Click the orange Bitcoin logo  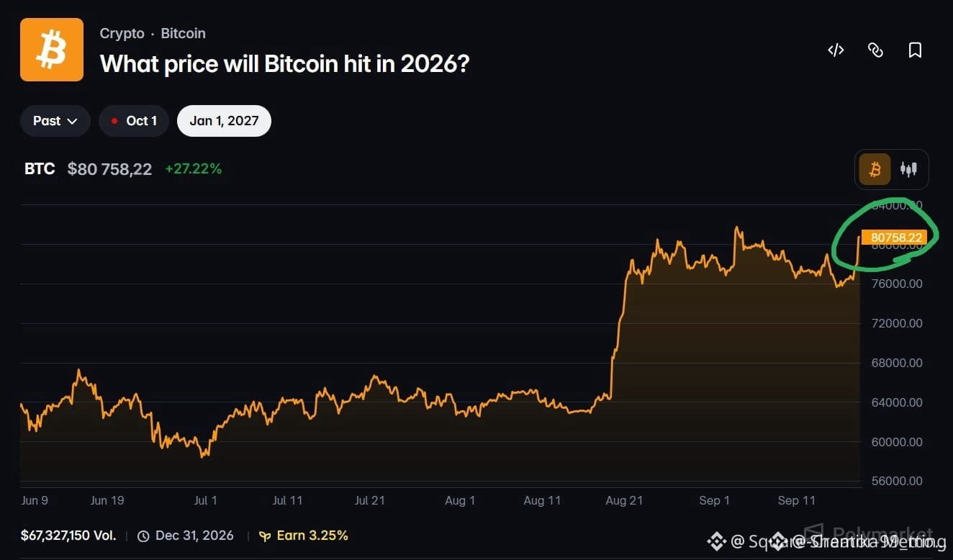click(52, 50)
